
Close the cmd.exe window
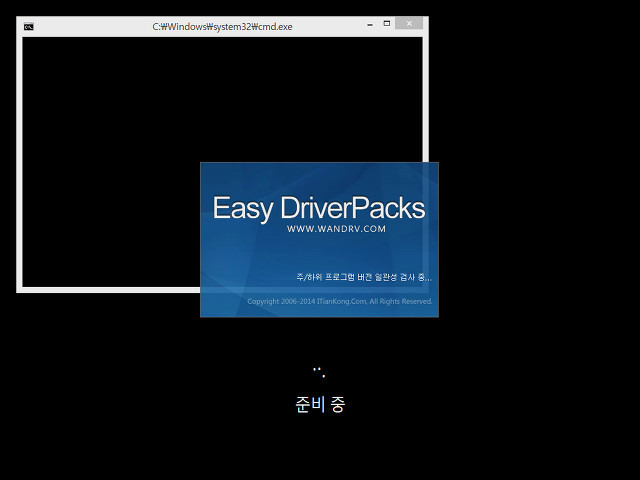[409, 23]
